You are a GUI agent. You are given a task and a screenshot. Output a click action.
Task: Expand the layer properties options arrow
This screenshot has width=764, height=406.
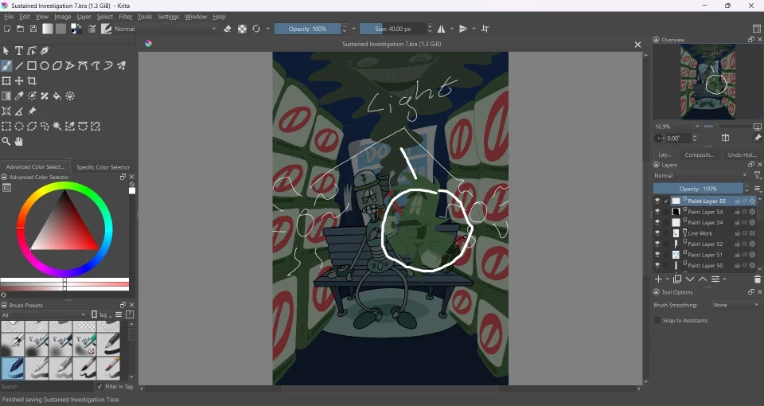tap(725, 279)
